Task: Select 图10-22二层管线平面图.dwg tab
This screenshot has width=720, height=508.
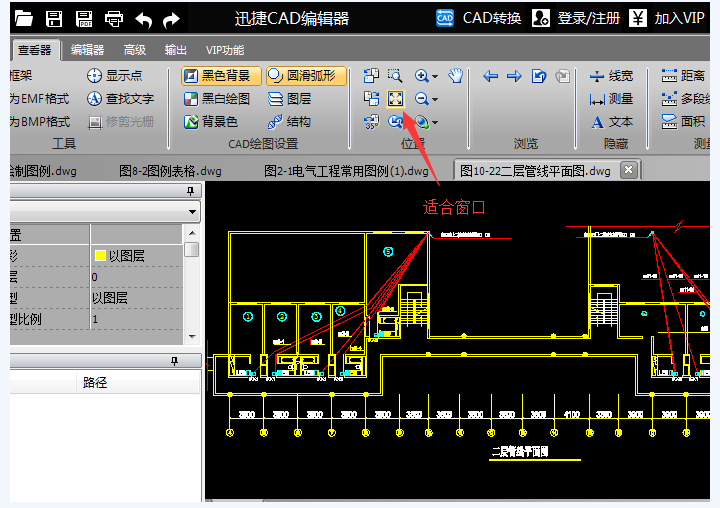Action: [x=535, y=171]
